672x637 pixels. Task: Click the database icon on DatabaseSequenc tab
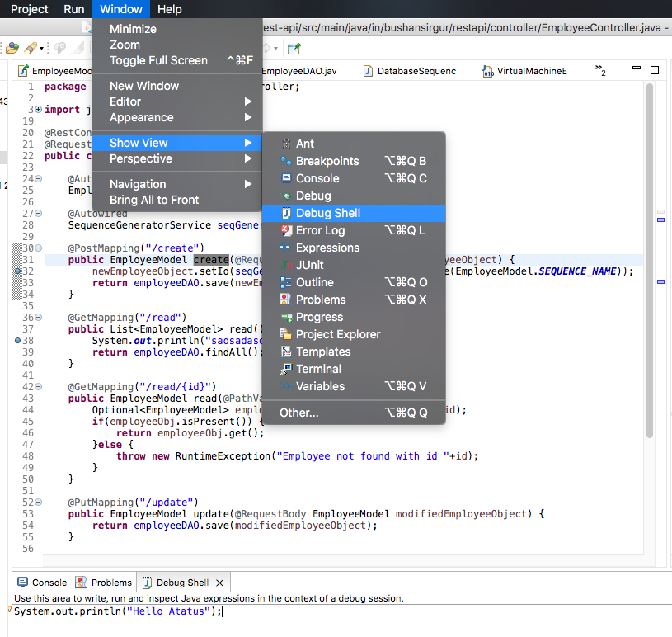369,71
